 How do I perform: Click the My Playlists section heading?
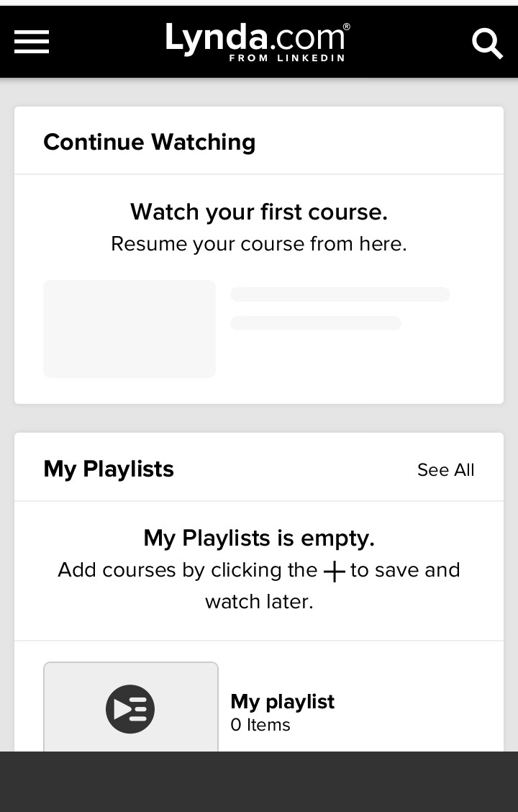109,469
